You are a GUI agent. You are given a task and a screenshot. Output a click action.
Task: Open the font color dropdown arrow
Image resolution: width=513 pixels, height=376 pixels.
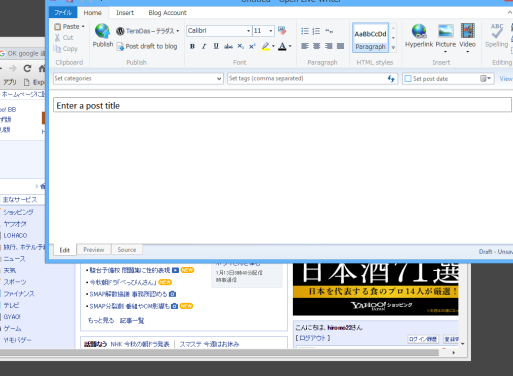(x=290, y=46)
